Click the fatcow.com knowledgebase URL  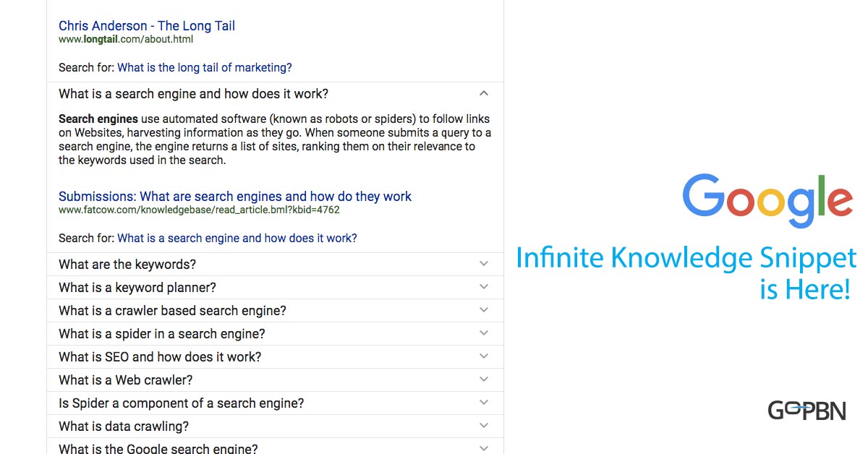[199, 210]
